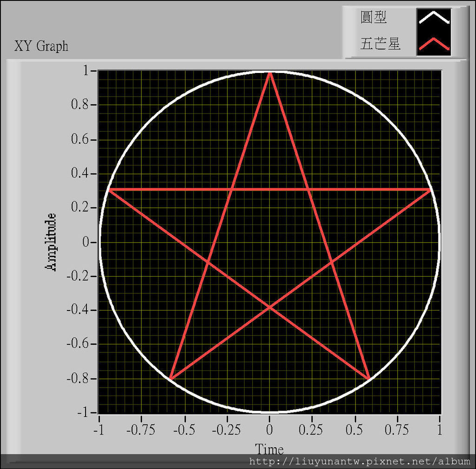Click the X-axis 0 tick label
The image size is (476, 469).
point(269,430)
